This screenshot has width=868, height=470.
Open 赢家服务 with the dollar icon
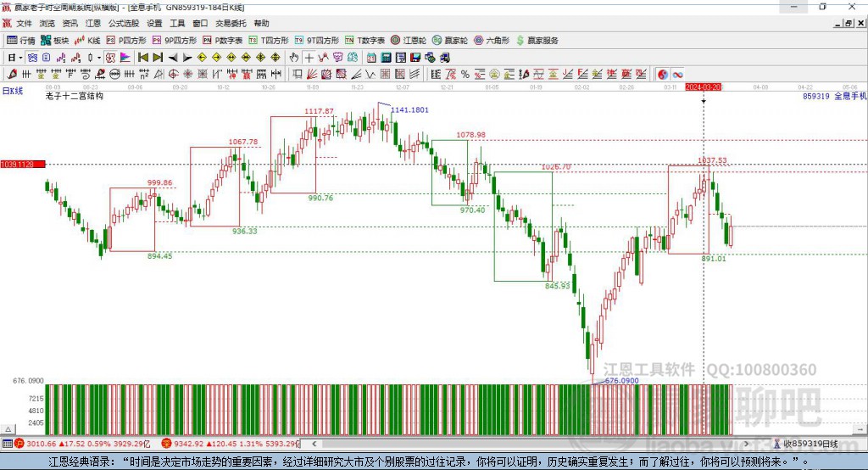[x=537, y=41]
